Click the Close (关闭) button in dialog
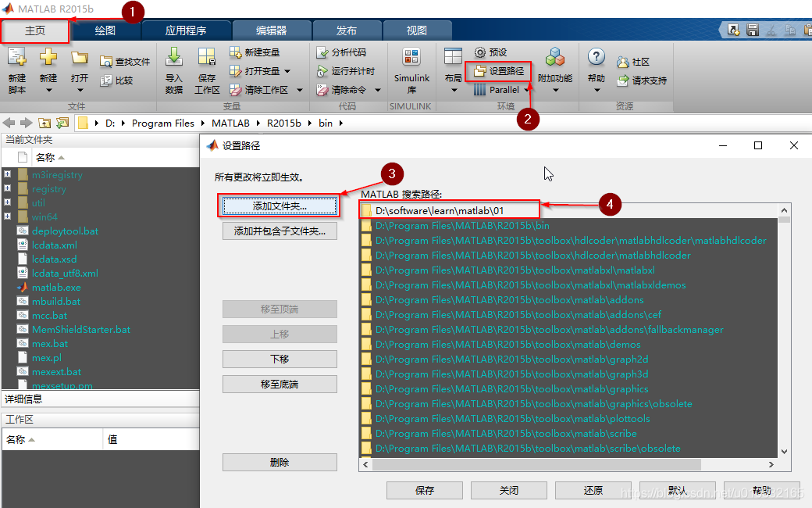Viewport: 812px width, 508px height. pyautogui.click(x=509, y=490)
